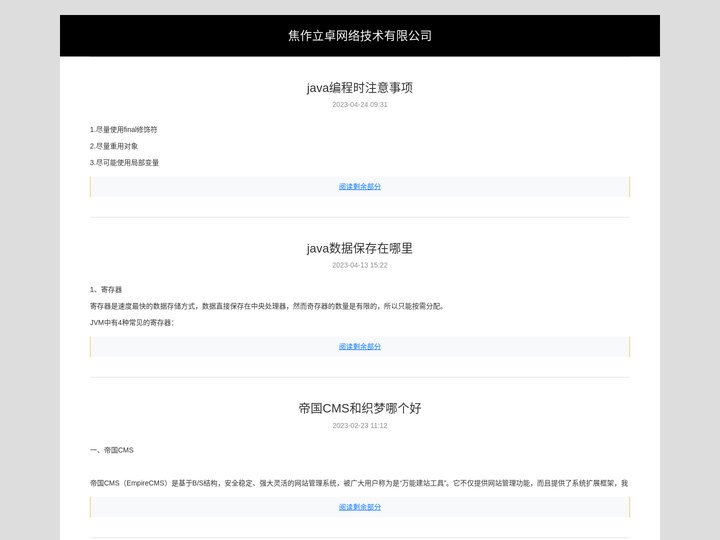Open the article java编程时注意事项
Viewport: 720px width, 540px height.
pyautogui.click(x=360, y=87)
